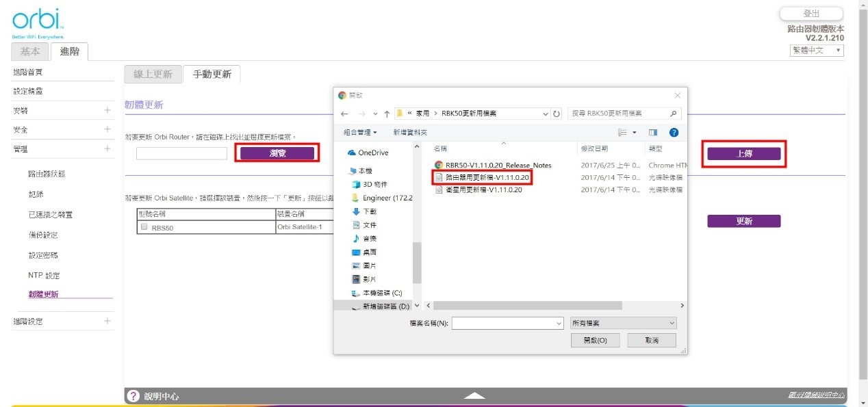
Task: Click 開啟(O) in the file dialog
Action: click(596, 340)
